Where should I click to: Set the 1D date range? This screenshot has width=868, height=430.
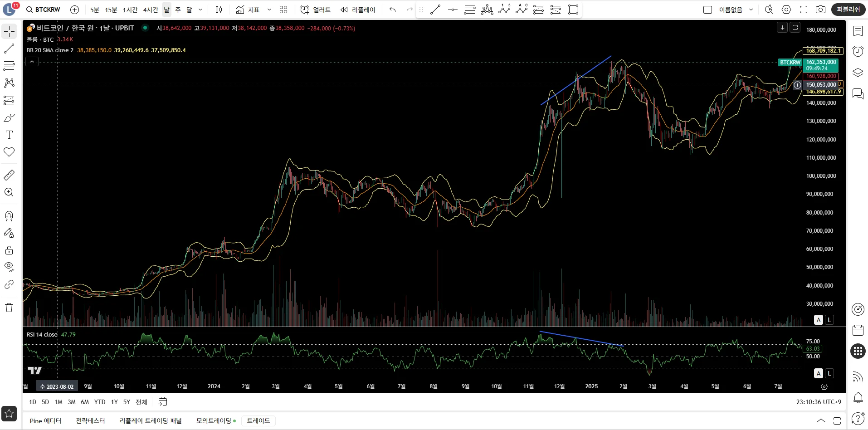point(33,402)
